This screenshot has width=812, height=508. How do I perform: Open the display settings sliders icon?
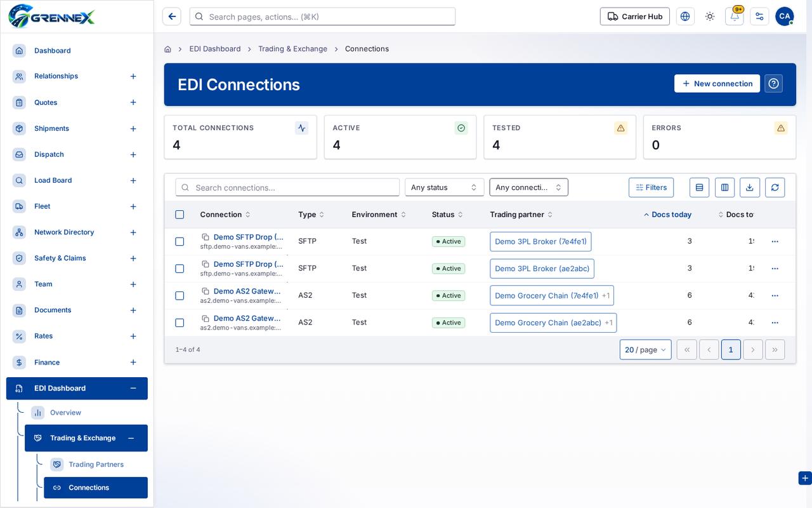(759, 17)
